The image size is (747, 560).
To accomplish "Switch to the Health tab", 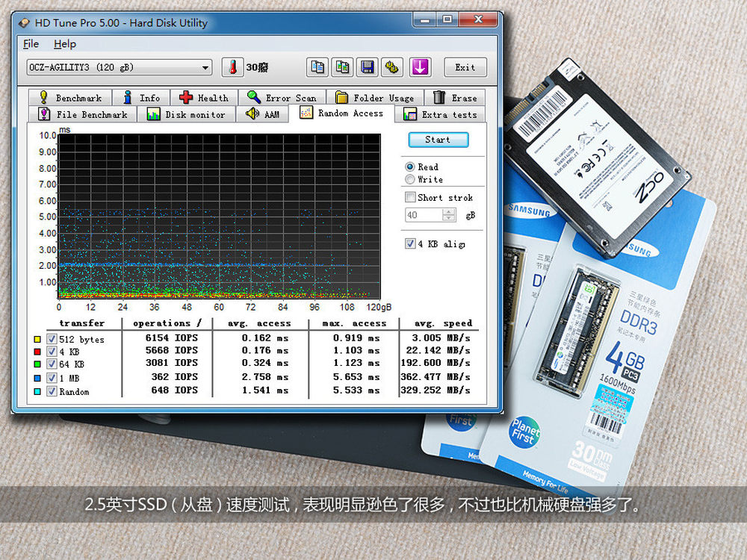I will [x=203, y=98].
